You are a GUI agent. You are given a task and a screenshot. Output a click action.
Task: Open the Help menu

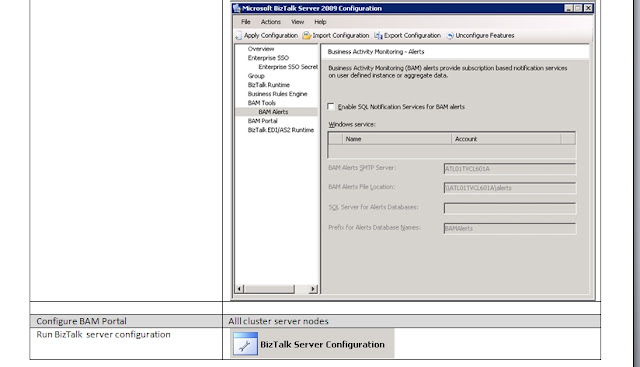click(x=320, y=22)
